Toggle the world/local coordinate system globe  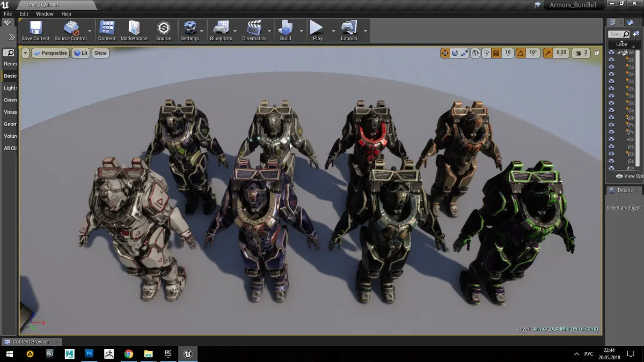point(476,53)
